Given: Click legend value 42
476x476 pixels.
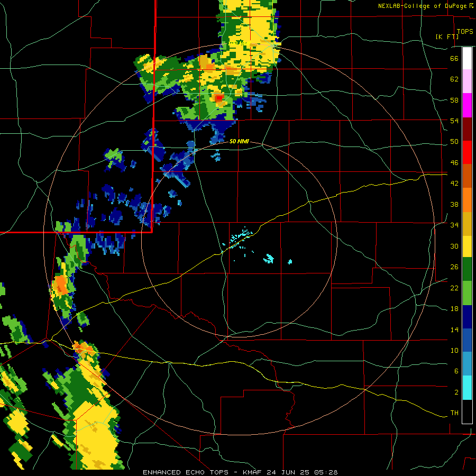Looking at the screenshot, I should coord(454,184).
